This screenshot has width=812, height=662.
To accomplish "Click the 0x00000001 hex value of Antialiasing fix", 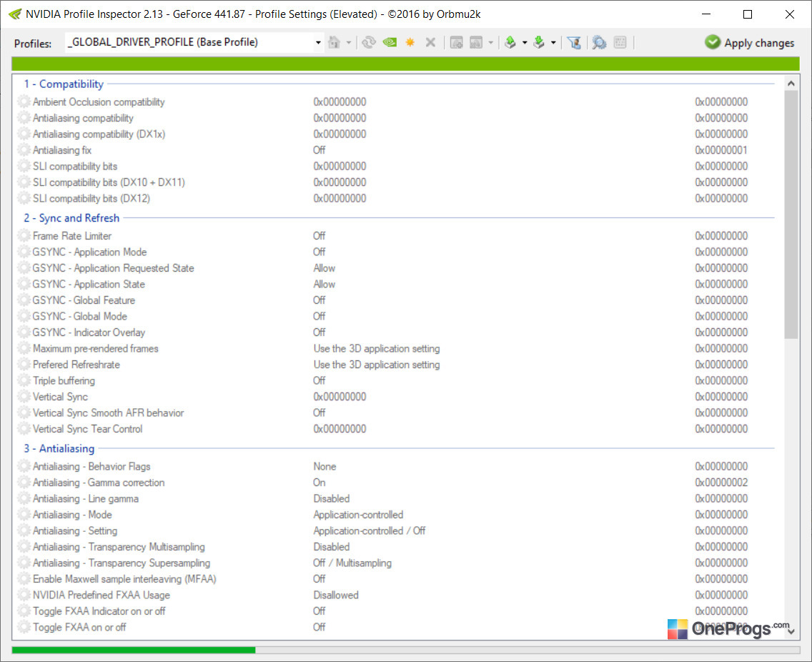I will coord(721,149).
